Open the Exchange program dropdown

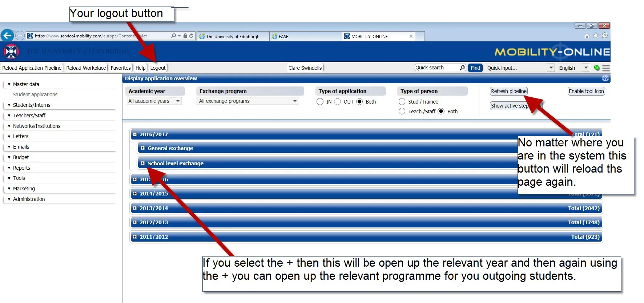[247, 101]
